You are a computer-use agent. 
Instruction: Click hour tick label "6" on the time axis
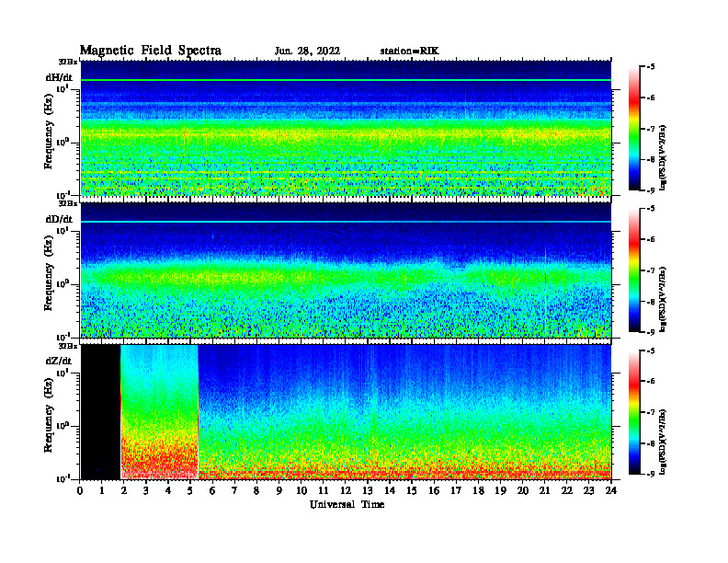pyautogui.click(x=212, y=491)
